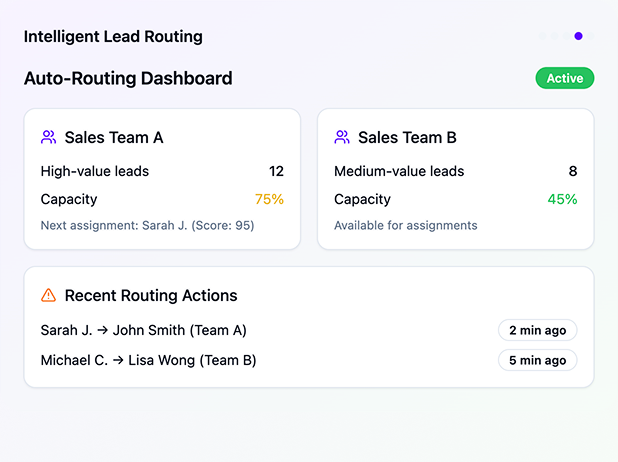Open the Michael C. to Lisa Wong routing entry

[148, 360]
